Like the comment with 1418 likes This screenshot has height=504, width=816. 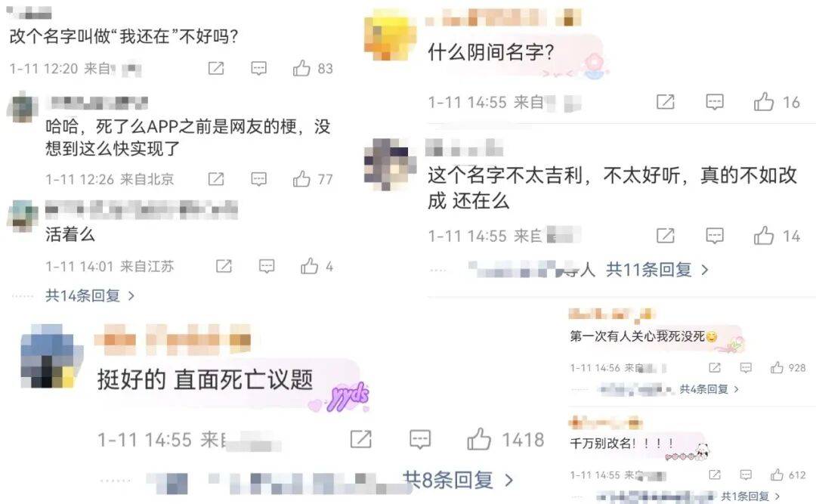pos(479,440)
